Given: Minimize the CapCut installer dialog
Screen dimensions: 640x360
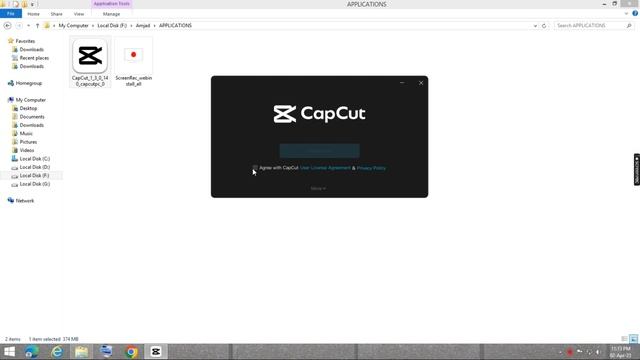Looking at the screenshot, I should point(402,83).
